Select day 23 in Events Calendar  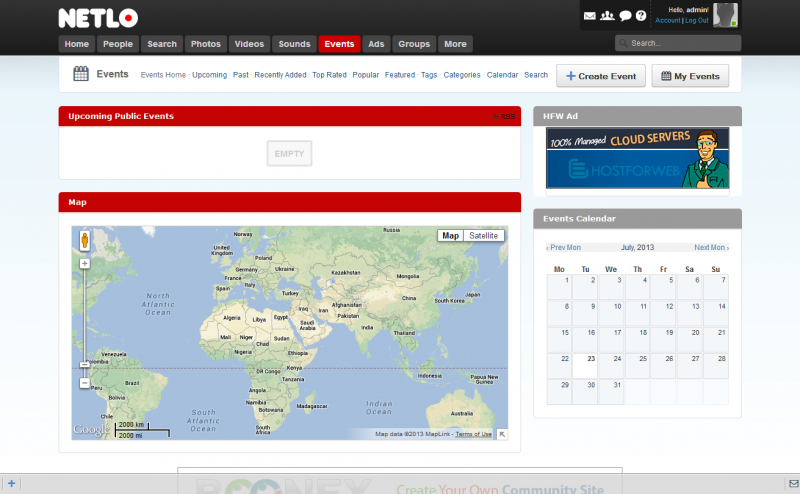point(585,365)
